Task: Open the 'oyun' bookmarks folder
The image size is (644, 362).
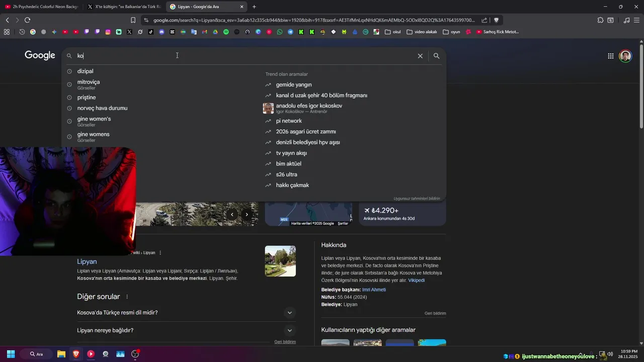Action: [451, 32]
